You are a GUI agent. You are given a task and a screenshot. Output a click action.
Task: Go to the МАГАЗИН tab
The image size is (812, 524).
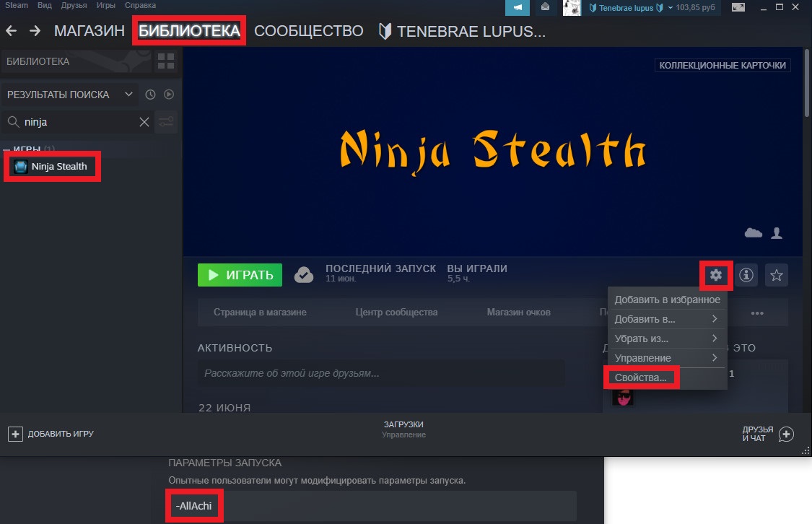point(89,31)
